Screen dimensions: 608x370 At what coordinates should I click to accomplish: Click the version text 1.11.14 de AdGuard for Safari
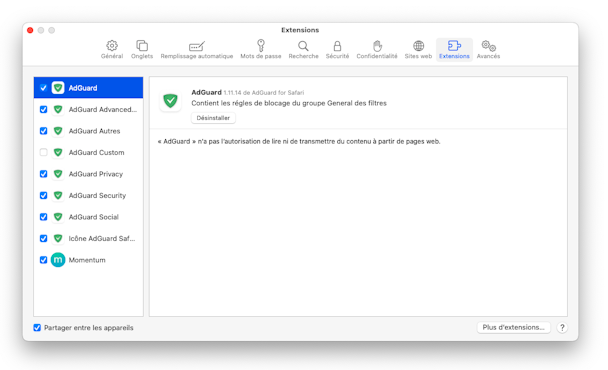pyautogui.click(x=264, y=93)
